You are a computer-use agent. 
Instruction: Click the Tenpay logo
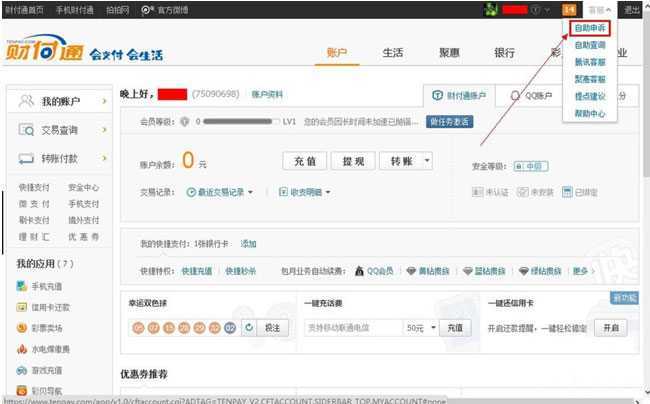[45, 48]
